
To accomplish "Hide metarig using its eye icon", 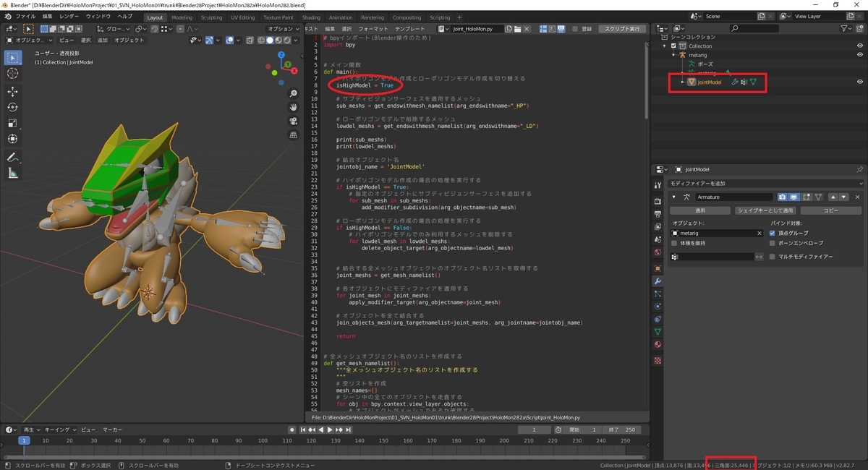I will (860, 55).
